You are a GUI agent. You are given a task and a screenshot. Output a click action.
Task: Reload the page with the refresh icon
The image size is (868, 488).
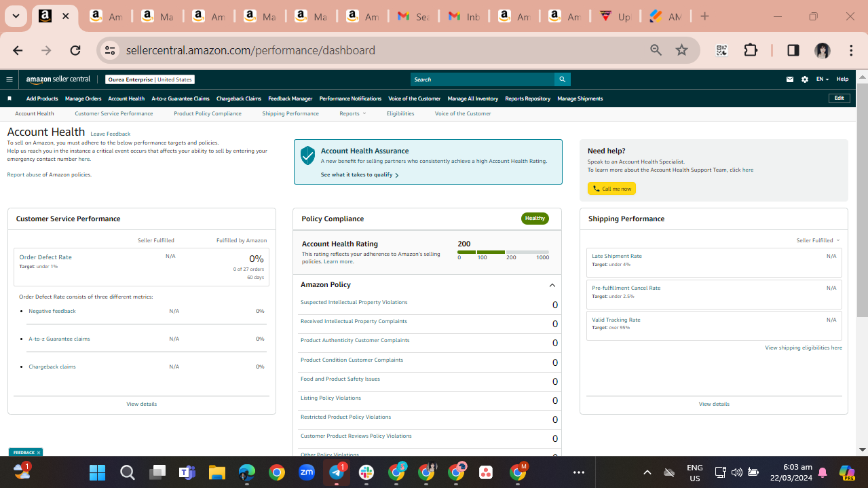75,50
